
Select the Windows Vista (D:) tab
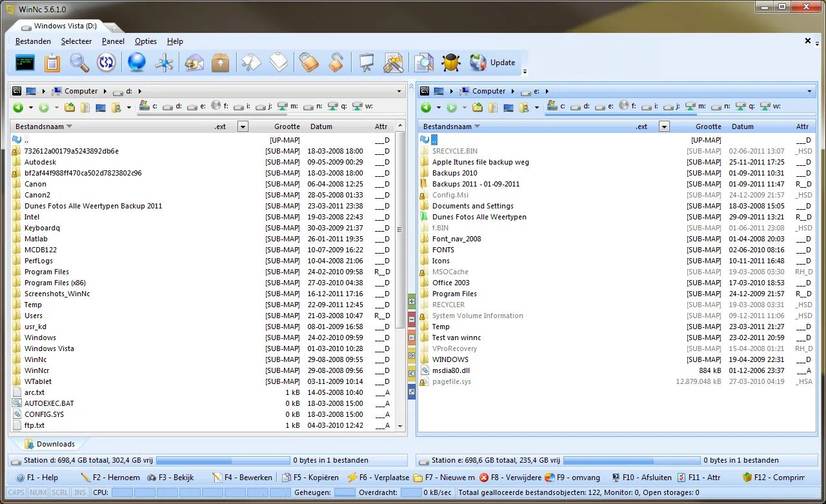pos(60,26)
